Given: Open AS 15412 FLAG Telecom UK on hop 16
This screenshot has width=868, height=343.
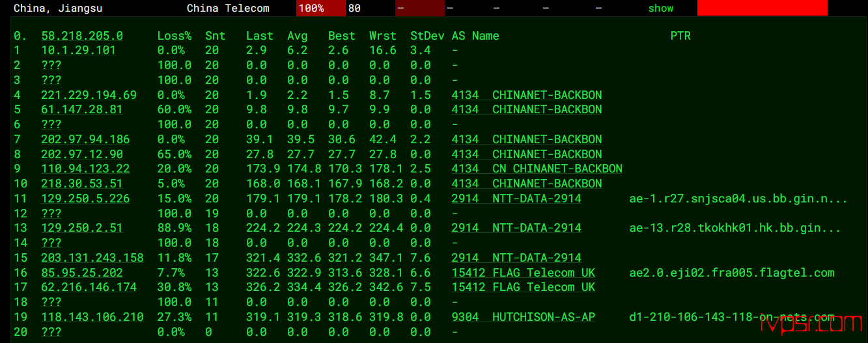Looking at the screenshot, I should click(524, 273).
